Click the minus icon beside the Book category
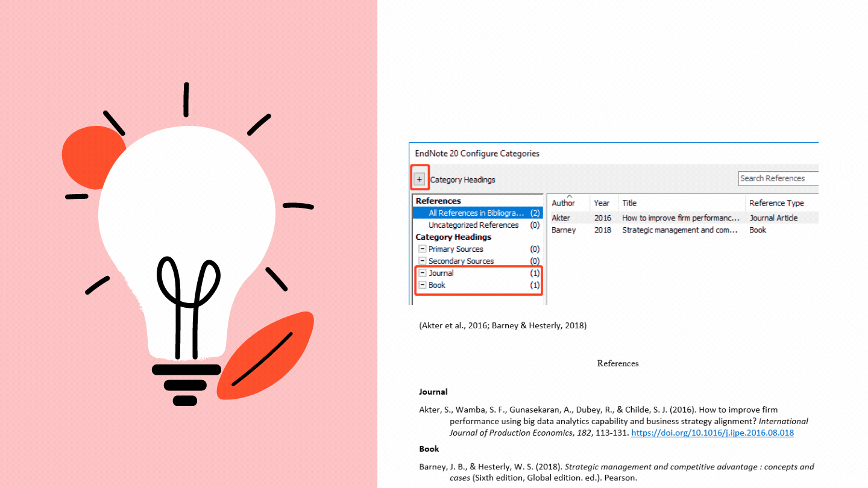Viewport: 868px width, 488px height. 422,285
